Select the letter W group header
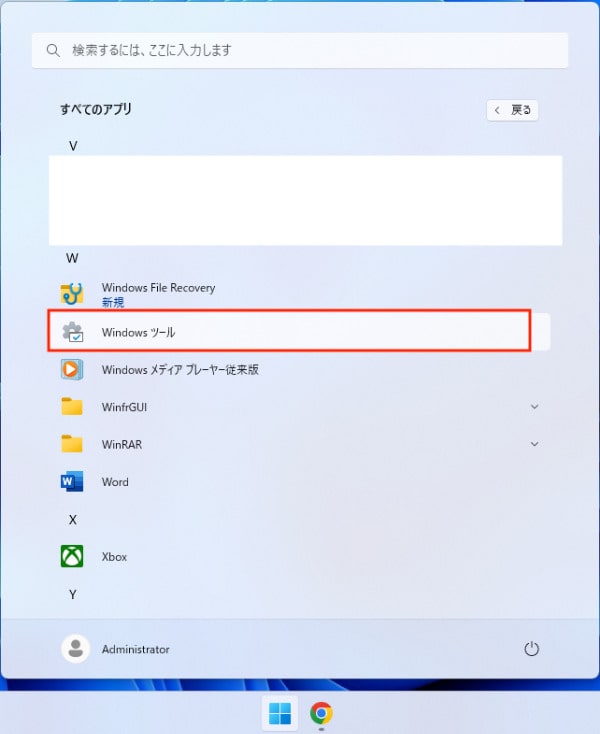The image size is (600, 734). click(x=72, y=258)
